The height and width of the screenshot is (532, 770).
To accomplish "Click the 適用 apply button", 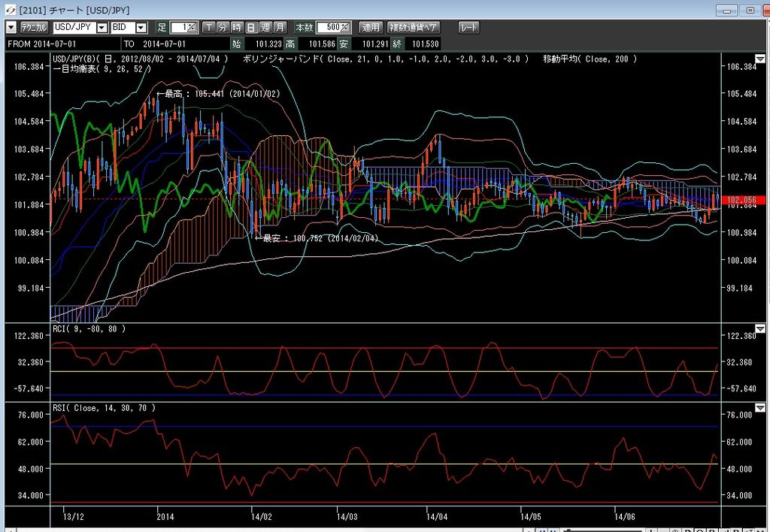I will pos(371,28).
